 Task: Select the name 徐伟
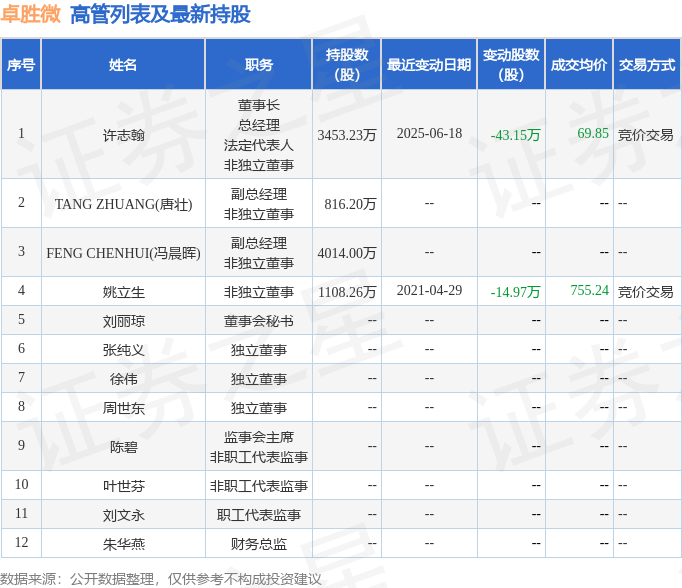point(124,379)
